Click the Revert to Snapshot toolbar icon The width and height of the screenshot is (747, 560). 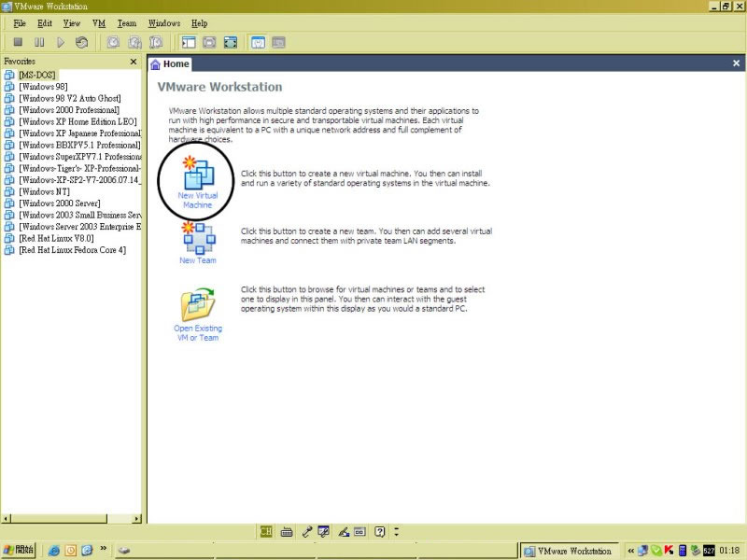click(134, 42)
